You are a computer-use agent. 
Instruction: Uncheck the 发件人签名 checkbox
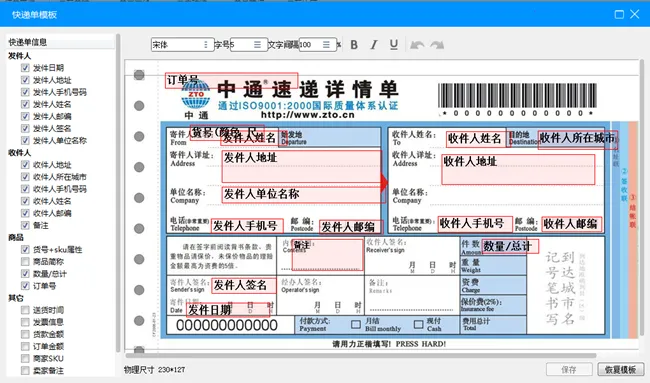25,128
